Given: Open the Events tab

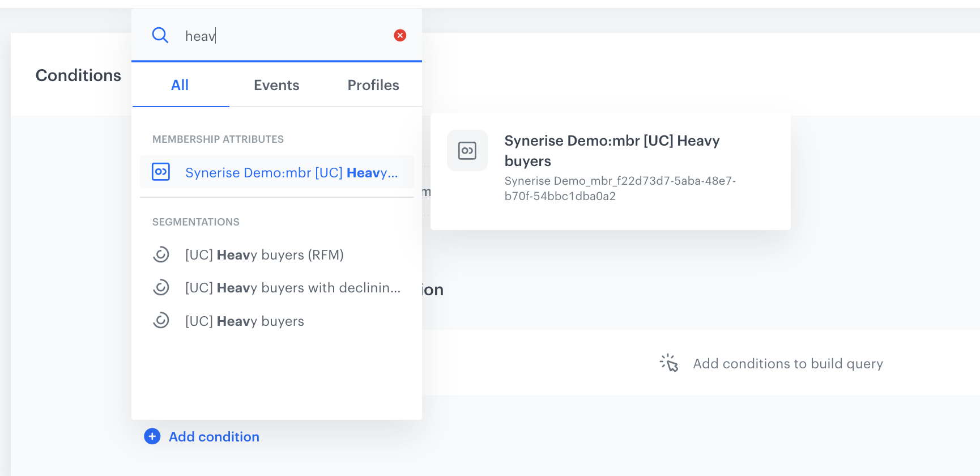Looking at the screenshot, I should click(x=276, y=85).
